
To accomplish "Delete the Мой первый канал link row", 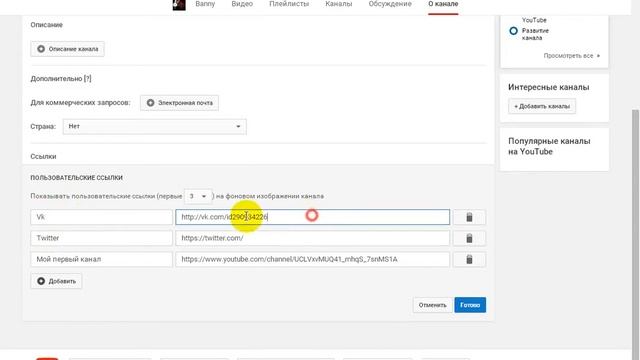I will (469, 260).
